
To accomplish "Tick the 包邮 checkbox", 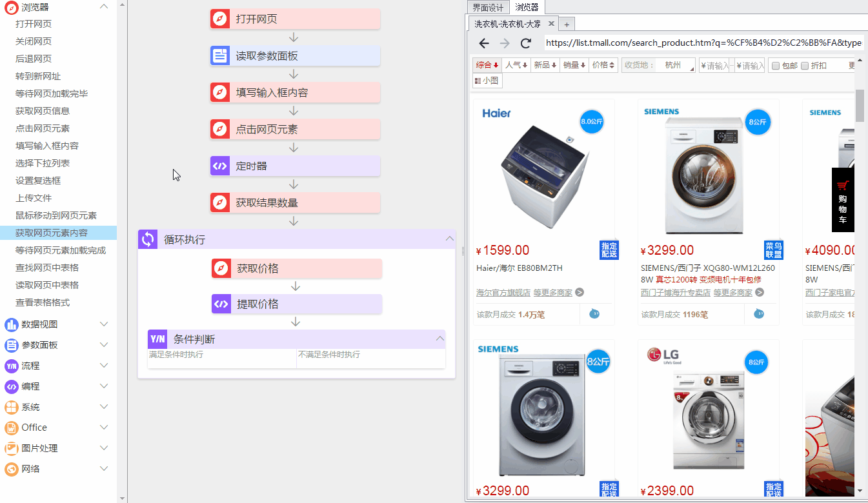I will coord(776,65).
